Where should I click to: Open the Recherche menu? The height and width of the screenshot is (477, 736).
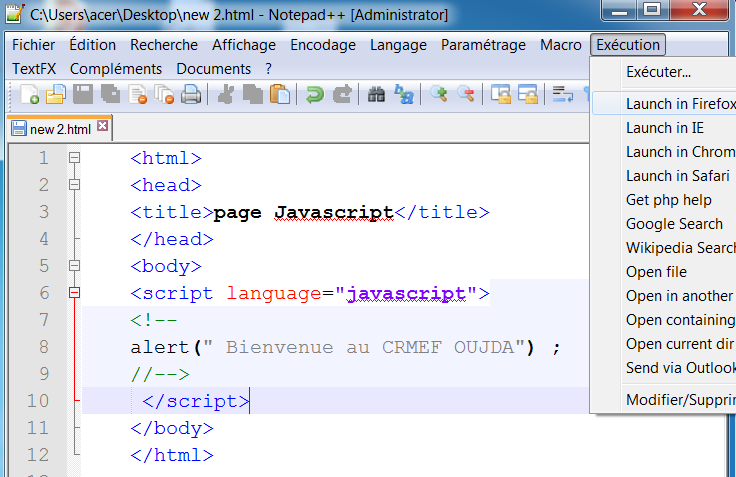164,45
